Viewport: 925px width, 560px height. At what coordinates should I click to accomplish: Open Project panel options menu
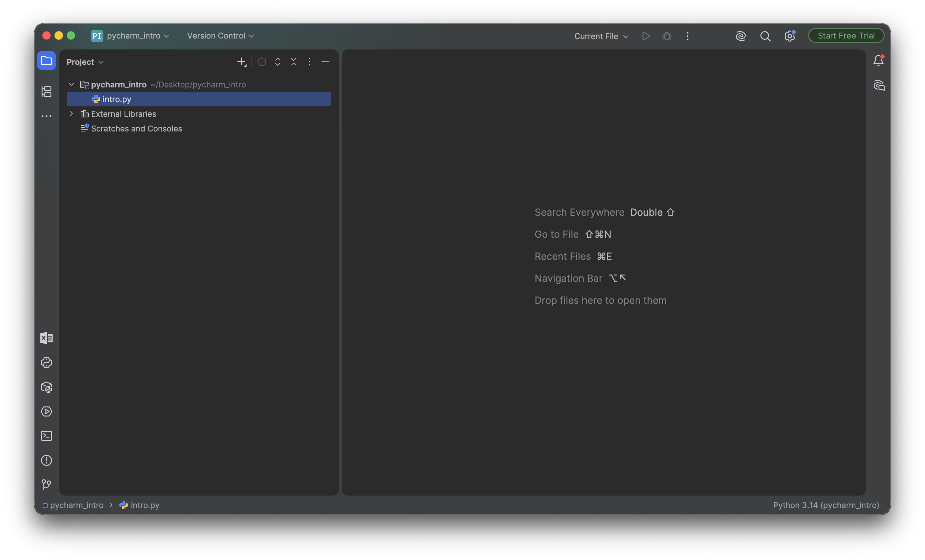pos(309,62)
